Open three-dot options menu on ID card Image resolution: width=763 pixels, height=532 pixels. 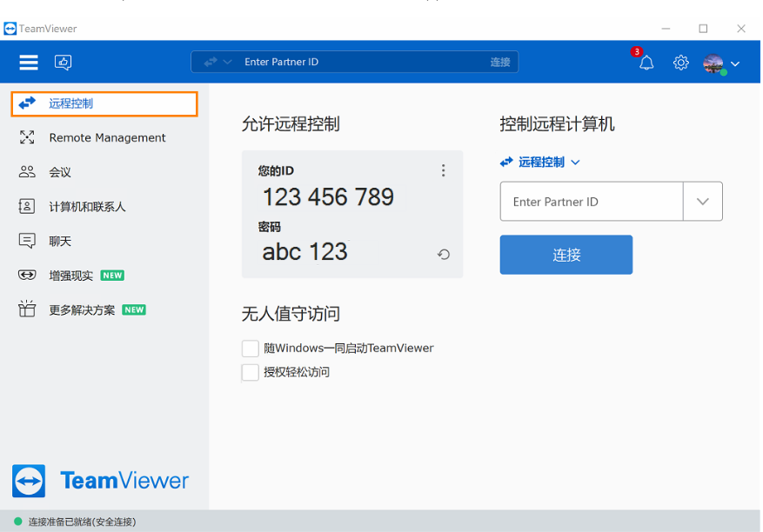pos(443,170)
